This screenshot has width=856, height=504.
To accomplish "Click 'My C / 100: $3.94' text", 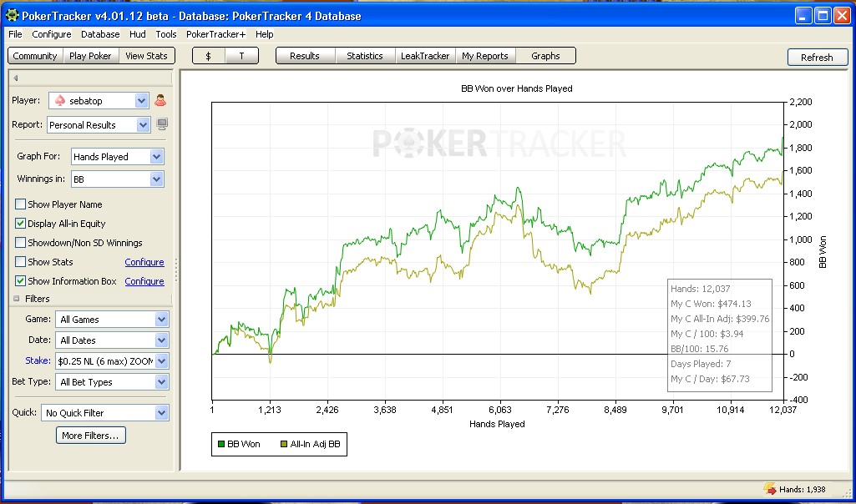I will (x=707, y=334).
